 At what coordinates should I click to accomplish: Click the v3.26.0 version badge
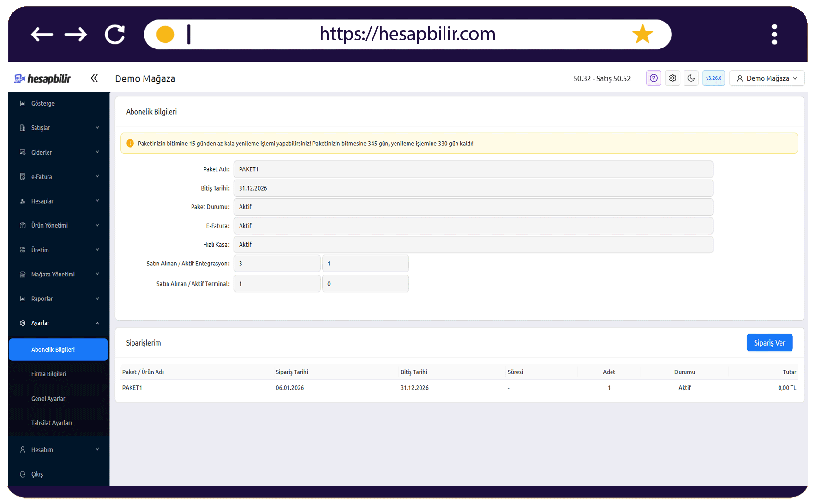(x=714, y=78)
